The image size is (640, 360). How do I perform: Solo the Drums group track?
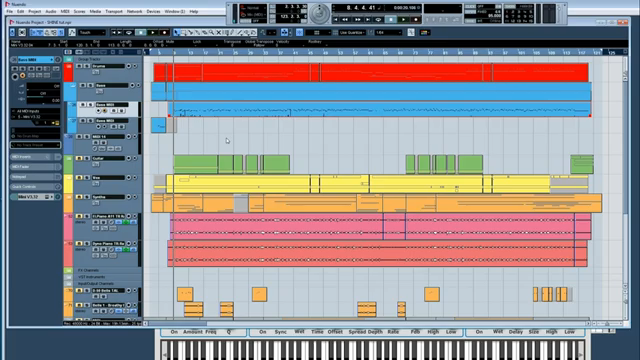click(x=86, y=66)
